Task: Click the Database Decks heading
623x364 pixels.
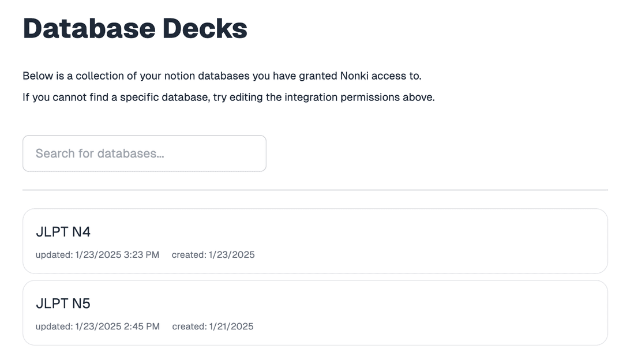Action: coord(135,29)
